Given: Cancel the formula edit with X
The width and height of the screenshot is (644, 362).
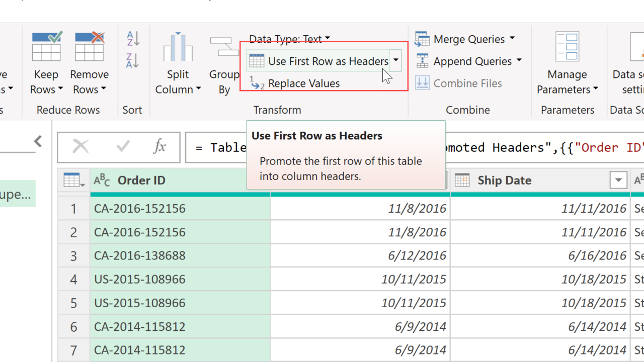Looking at the screenshot, I should pos(80,147).
